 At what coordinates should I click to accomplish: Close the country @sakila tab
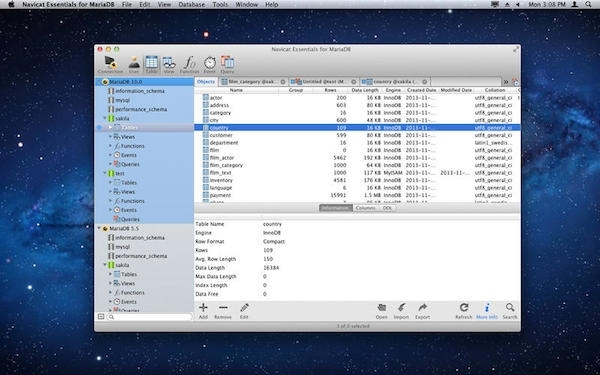coord(424,82)
